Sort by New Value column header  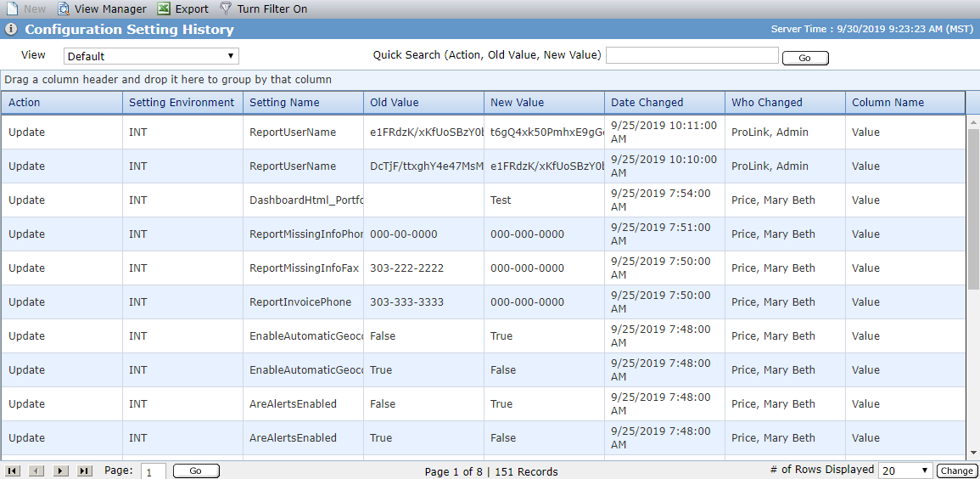[x=545, y=103]
